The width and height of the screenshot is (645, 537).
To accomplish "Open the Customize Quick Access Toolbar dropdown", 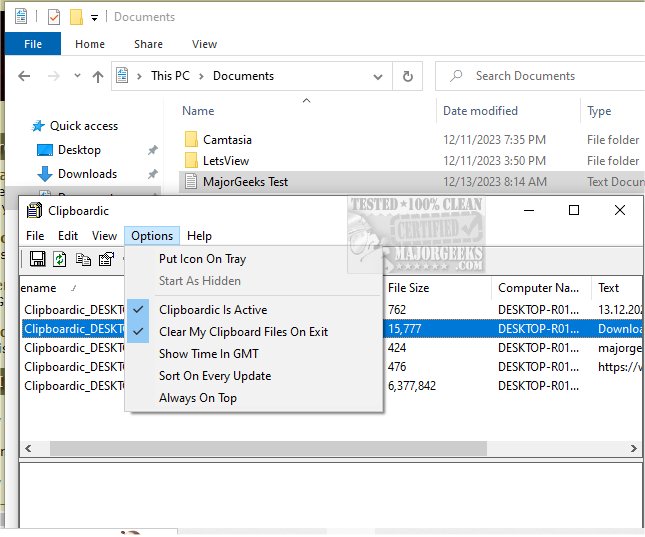I will [95, 18].
